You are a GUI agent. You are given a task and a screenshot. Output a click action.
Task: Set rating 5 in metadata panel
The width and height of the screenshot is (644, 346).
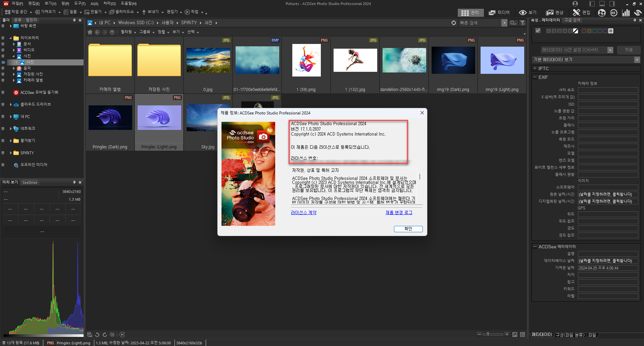[570, 31]
